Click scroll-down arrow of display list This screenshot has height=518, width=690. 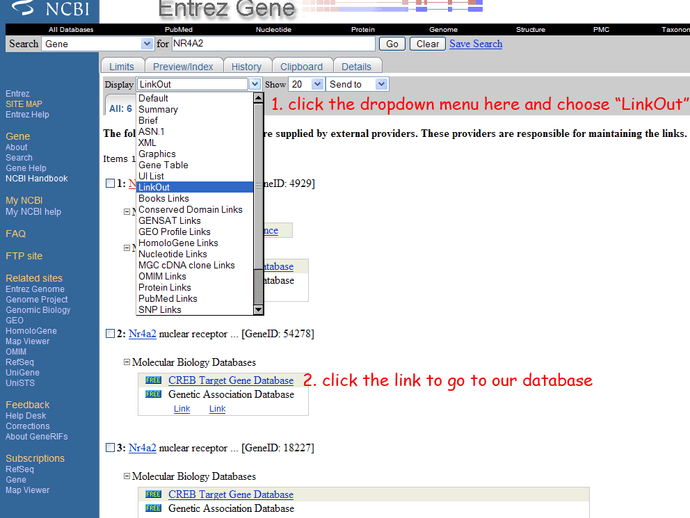click(x=259, y=310)
